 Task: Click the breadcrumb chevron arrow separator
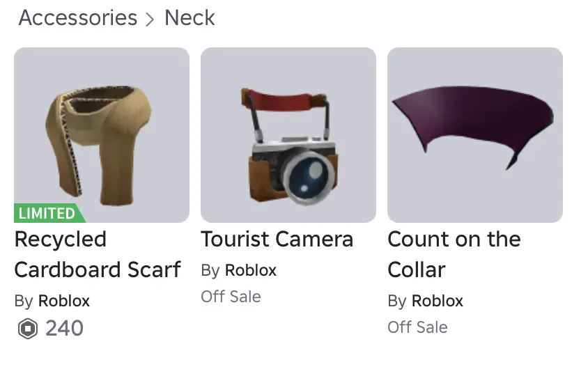coord(150,19)
